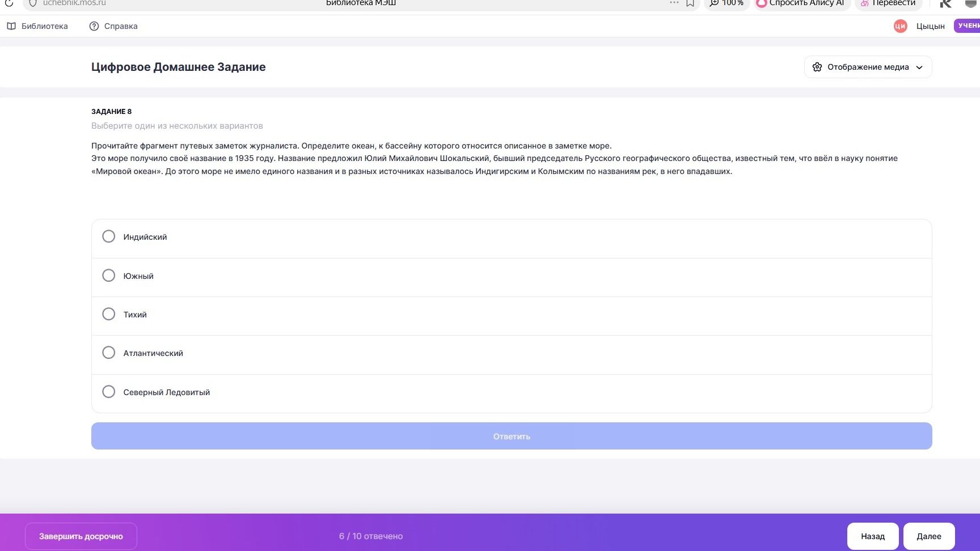Click the Атлантический answer label

[x=153, y=353]
